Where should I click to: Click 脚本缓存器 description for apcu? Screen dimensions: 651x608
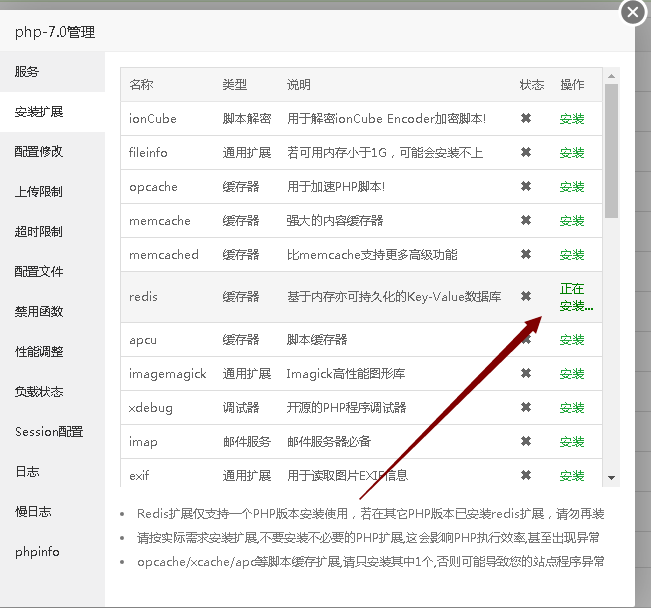point(317,340)
